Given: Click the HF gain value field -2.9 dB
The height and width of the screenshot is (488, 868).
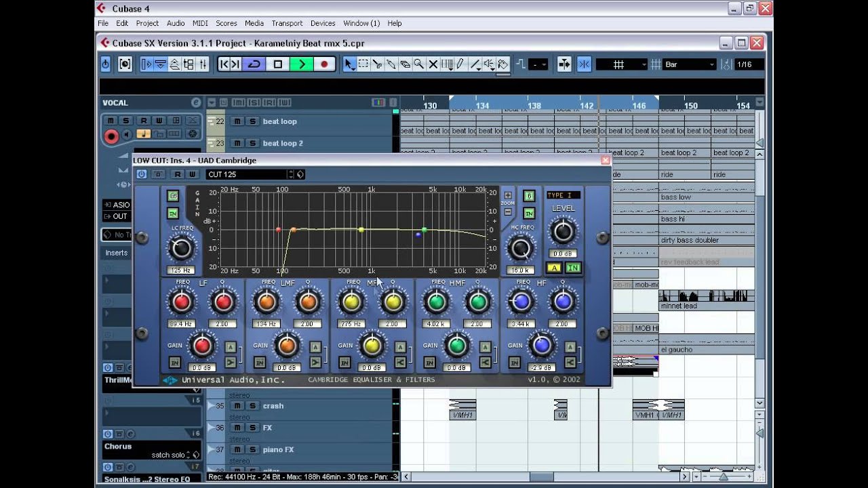Looking at the screenshot, I should point(542,368).
